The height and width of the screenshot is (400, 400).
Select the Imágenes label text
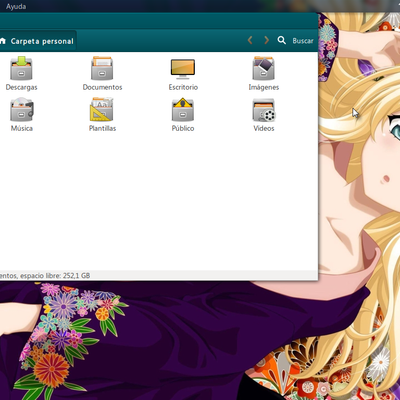tap(264, 87)
